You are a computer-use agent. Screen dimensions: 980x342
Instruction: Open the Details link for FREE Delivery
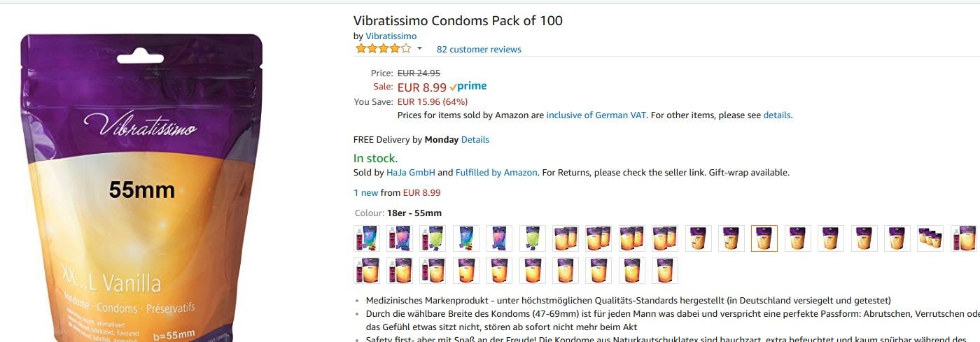tap(475, 140)
